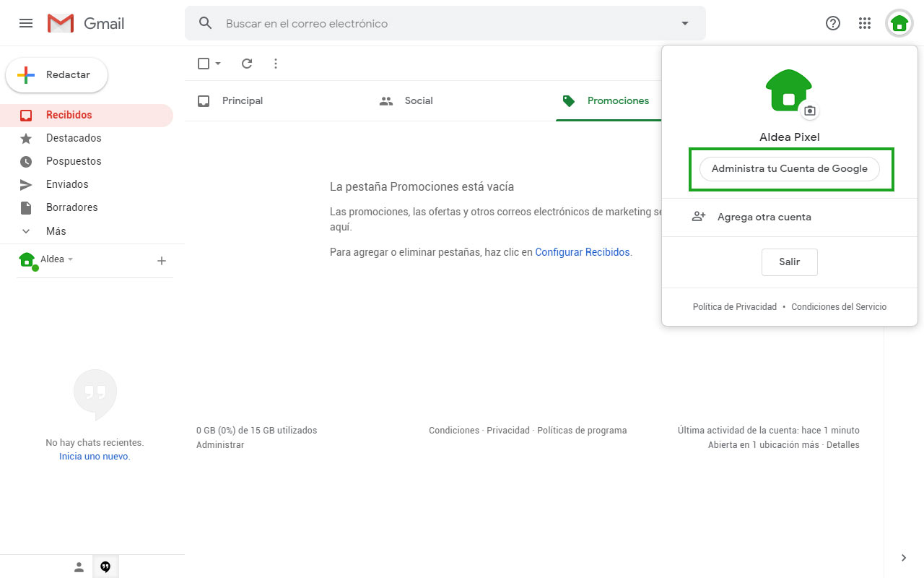Focus the email search field

[x=445, y=23]
